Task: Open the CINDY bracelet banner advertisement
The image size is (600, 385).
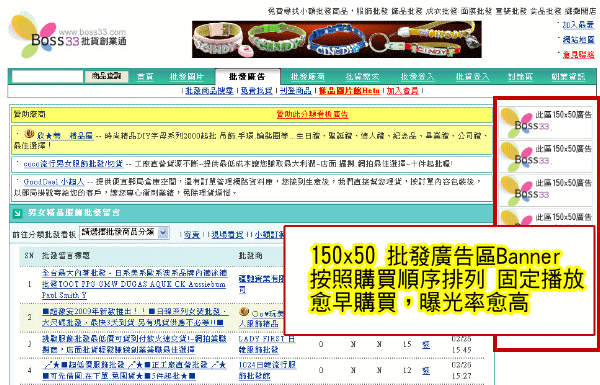Action: pyautogui.click(x=337, y=39)
